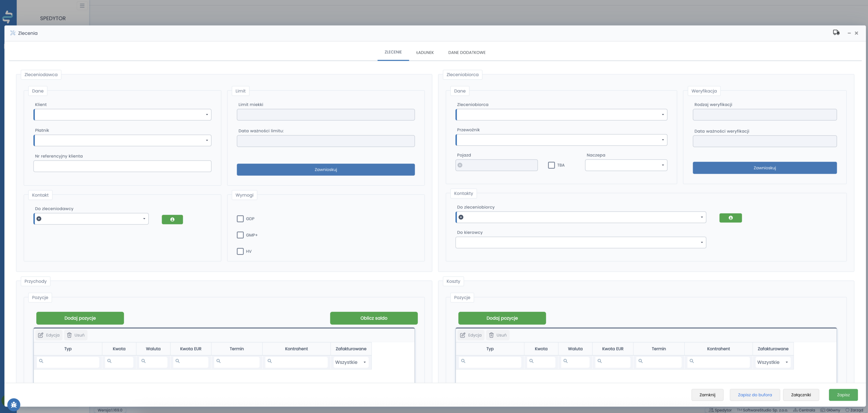Switch to the ŁADUNEK tab
Image resolution: width=868 pixels, height=413 pixels.
coord(425,53)
